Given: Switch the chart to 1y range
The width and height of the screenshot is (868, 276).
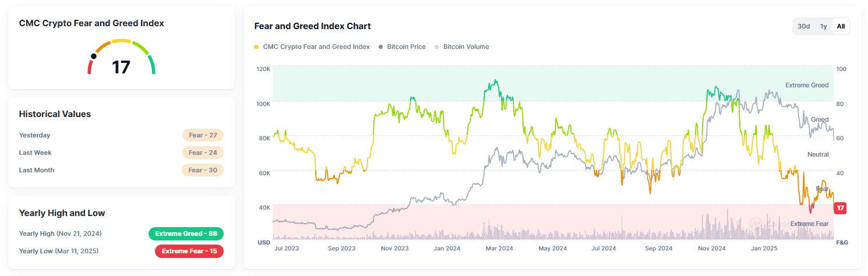Looking at the screenshot, I should [x=823, y=26].
